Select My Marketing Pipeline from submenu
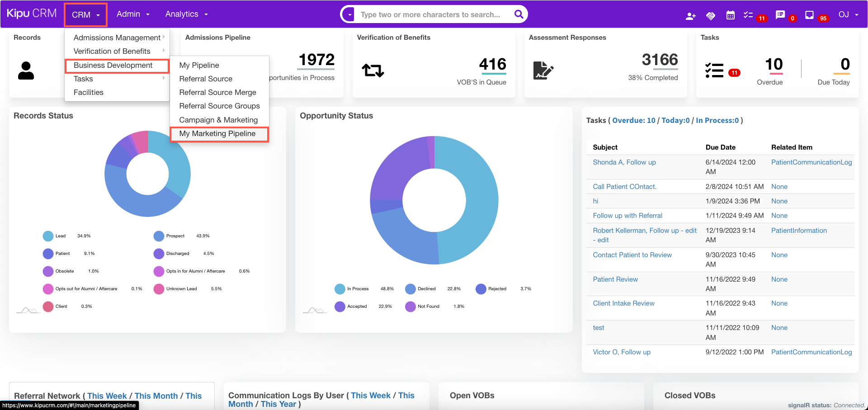This screenshot has width=868, height=410. pos(217,134)
